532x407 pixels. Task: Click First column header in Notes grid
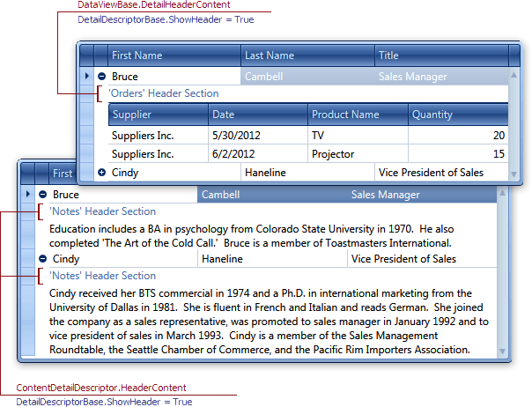click(x=63, y=174)
